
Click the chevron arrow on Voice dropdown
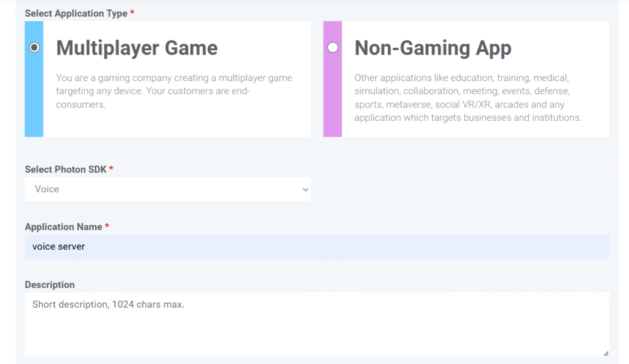click(305, 190)
